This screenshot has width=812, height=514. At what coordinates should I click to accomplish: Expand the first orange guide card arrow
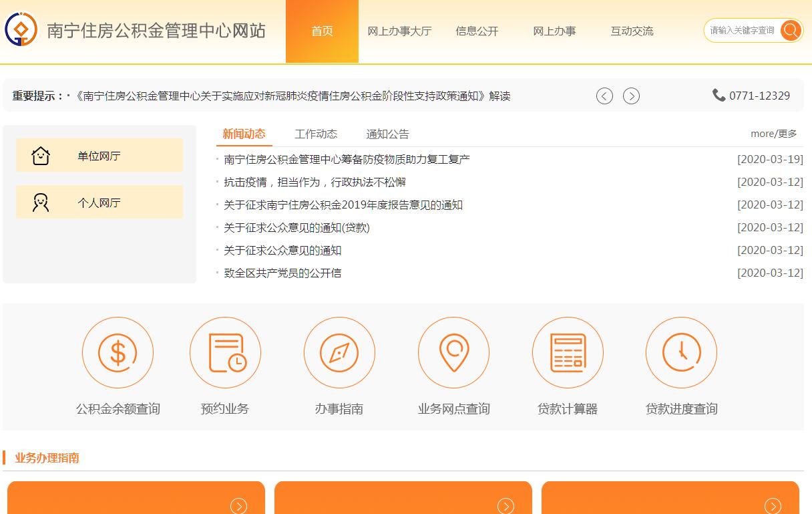pos(238,506)
